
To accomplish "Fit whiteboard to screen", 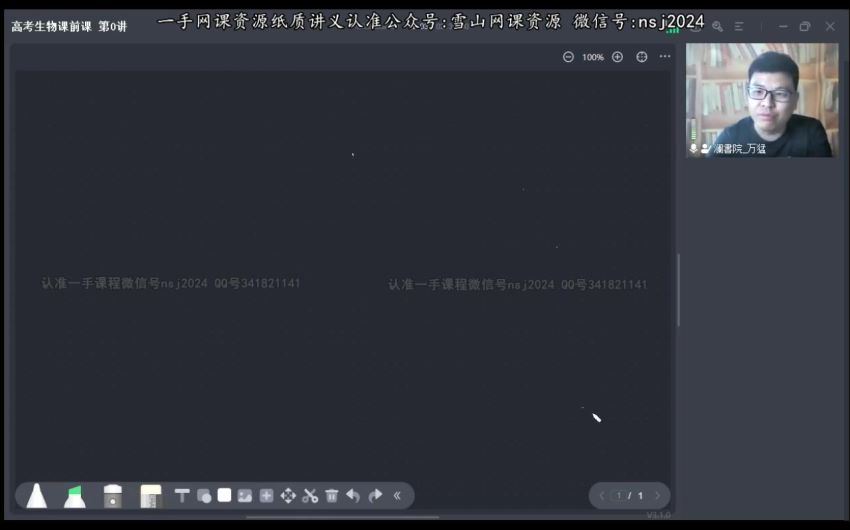I will [642, 57].
